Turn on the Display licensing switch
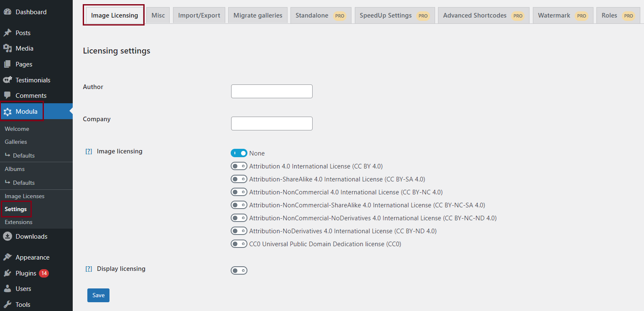Viewport: 644px width, 311px height. (x=239, y=270)
